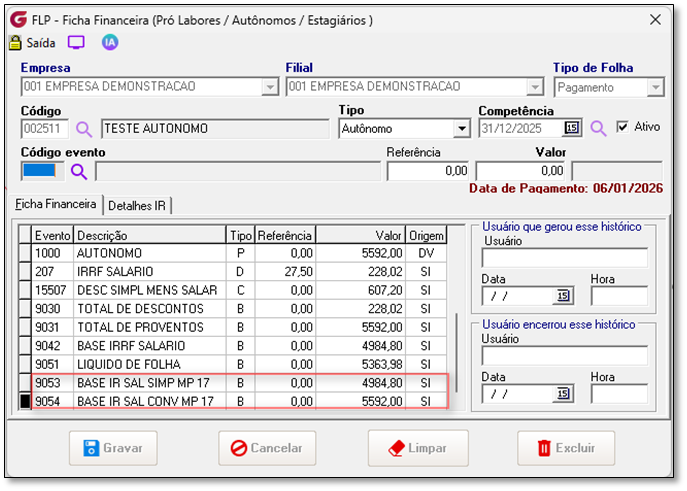Image resolution: width=687 pixels, height=491 pixels.
Task: Close the FLP Ficha Financeira window
Action: pyautogui.click(x=655, y=19)
